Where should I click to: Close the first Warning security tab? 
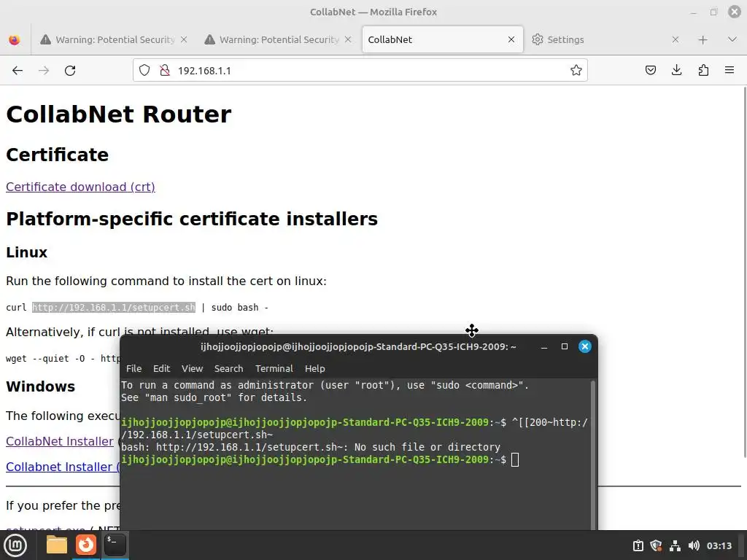pyautogui.click(x=184, y=39)
